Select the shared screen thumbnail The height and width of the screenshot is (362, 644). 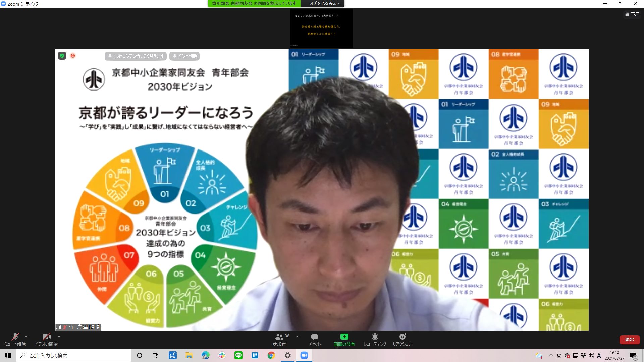click(322, 28)
